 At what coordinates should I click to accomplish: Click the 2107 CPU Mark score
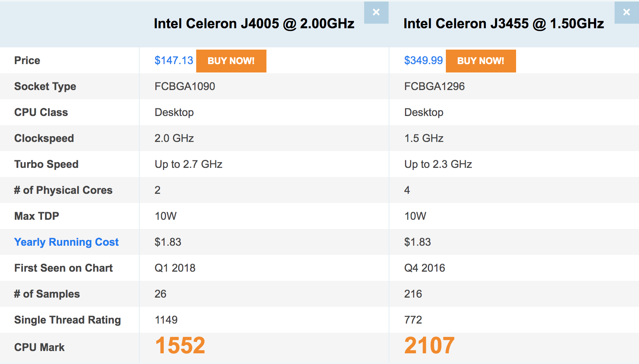pyautogui.click(x=429, y=346)
